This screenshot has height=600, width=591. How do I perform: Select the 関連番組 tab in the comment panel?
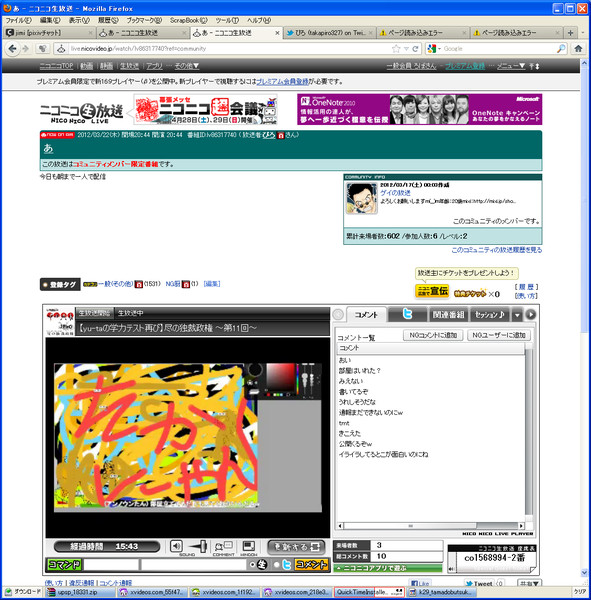[448, 315]
